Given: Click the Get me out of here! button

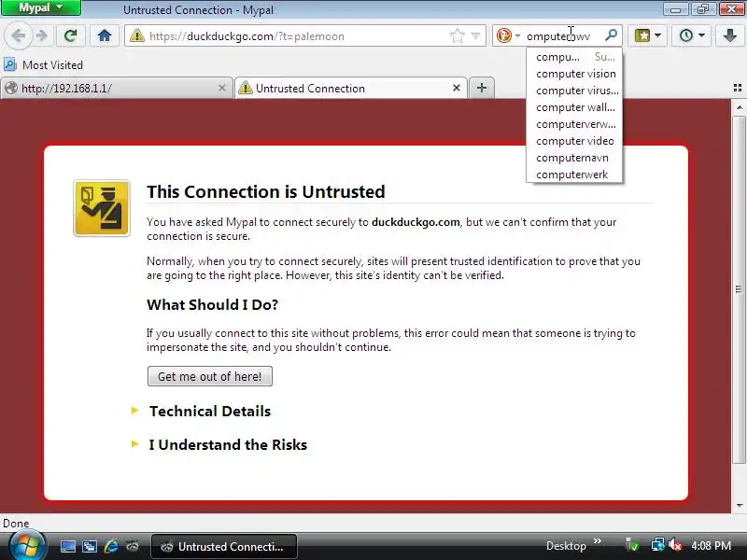Looking at the screenshot, I should (210, 376).
